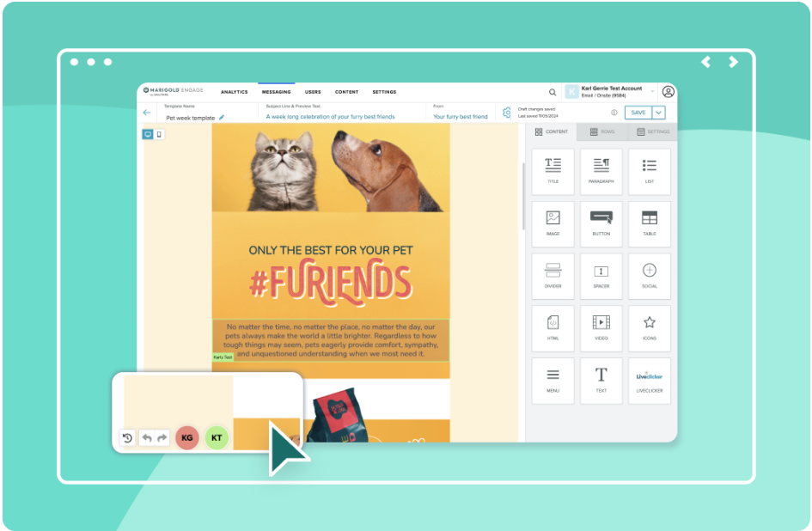Click the back arrow to exit editor
The height and width of the screenshot is (531, 812).
pyautogui.click(x=147, y=113)
